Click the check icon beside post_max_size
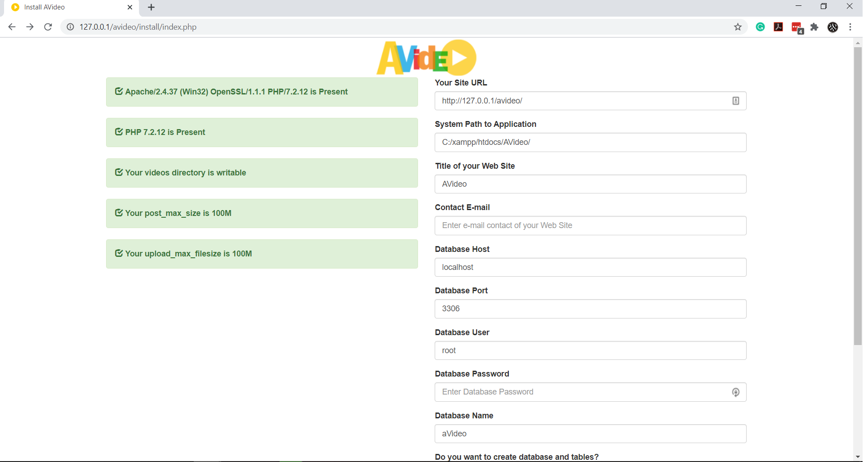868x462 pixels. [119, 213]
